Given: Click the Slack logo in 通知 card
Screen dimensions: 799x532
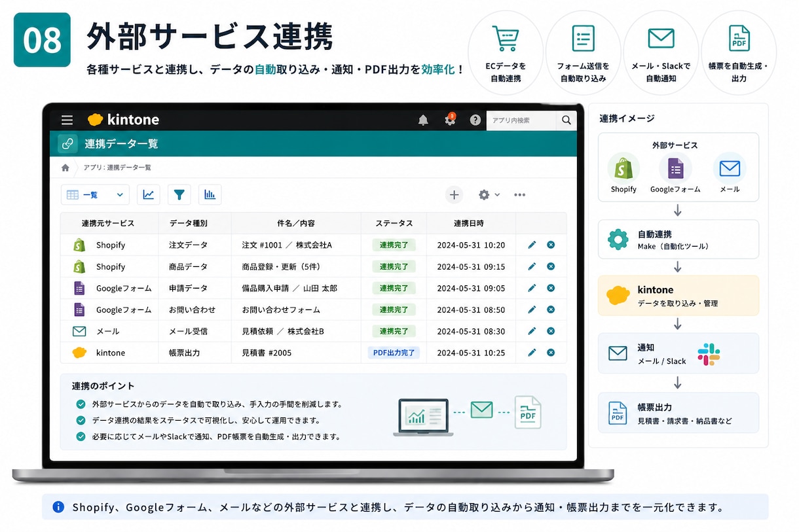Looking at the screenshot, I should [709, 354].
